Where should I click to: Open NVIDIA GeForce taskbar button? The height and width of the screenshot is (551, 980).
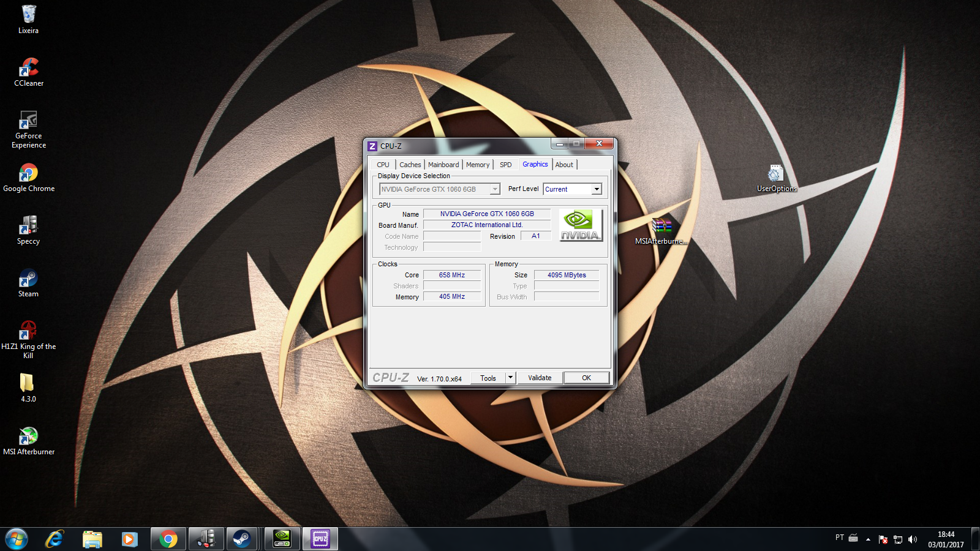[x=282, y=539]
